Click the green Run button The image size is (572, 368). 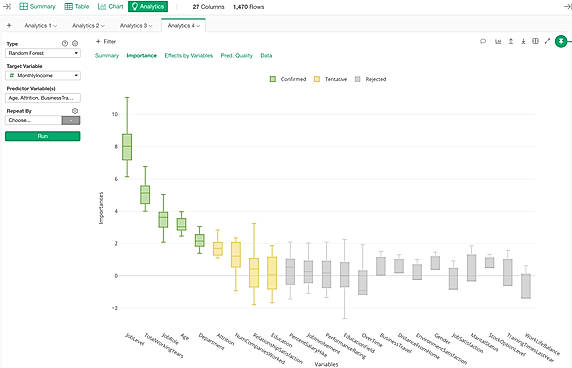click(x=43, y=136)
